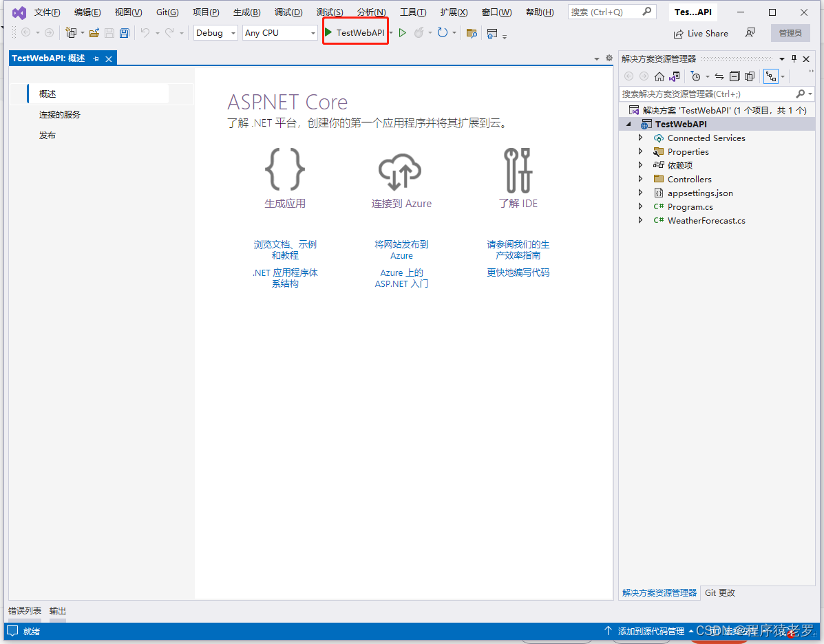824x644 pixels.
Task: Open the 工具(T) menu
Action: pos(413,12)
